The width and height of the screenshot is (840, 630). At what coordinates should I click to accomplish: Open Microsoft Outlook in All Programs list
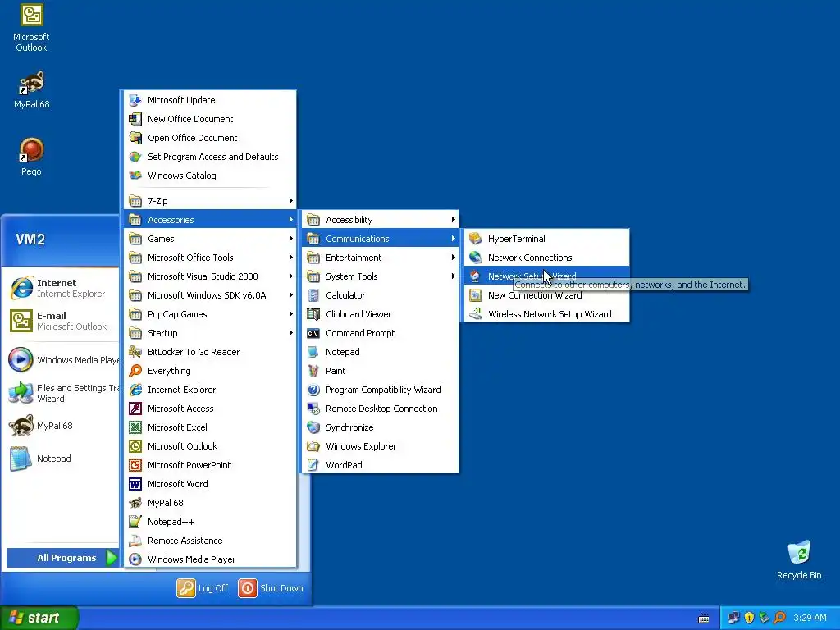210,446
